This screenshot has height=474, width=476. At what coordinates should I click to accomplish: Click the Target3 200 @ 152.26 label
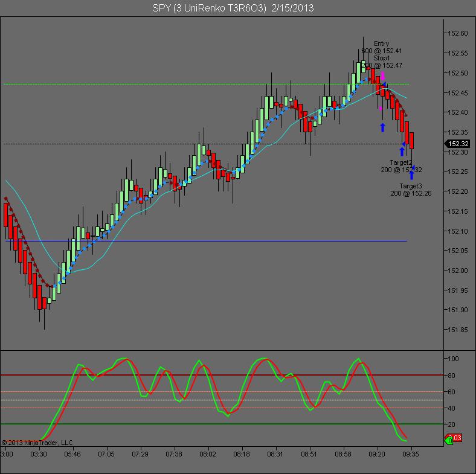tap(411, 190)
